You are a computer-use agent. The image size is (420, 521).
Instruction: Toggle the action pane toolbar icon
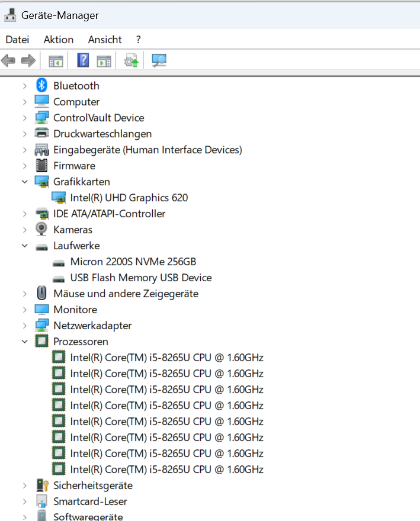click(104, 61)
